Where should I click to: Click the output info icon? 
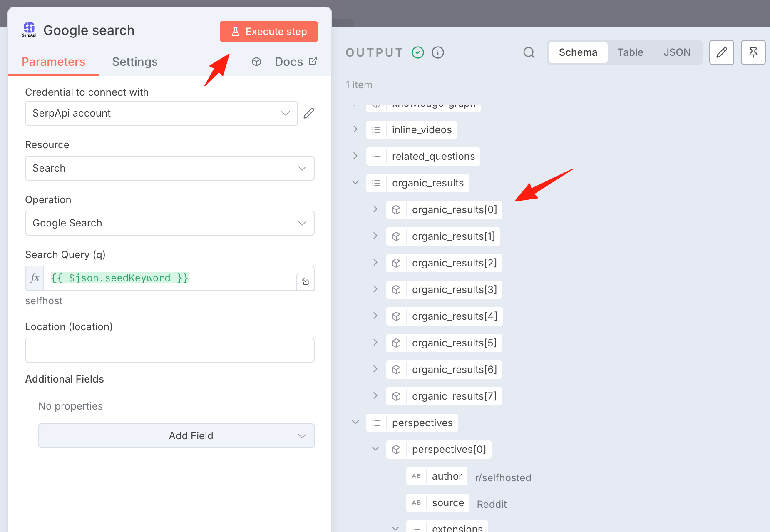(438, 52)
